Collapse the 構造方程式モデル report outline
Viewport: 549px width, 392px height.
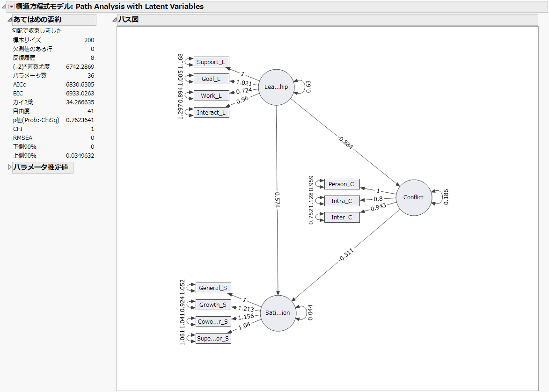(x=4, y=6)
